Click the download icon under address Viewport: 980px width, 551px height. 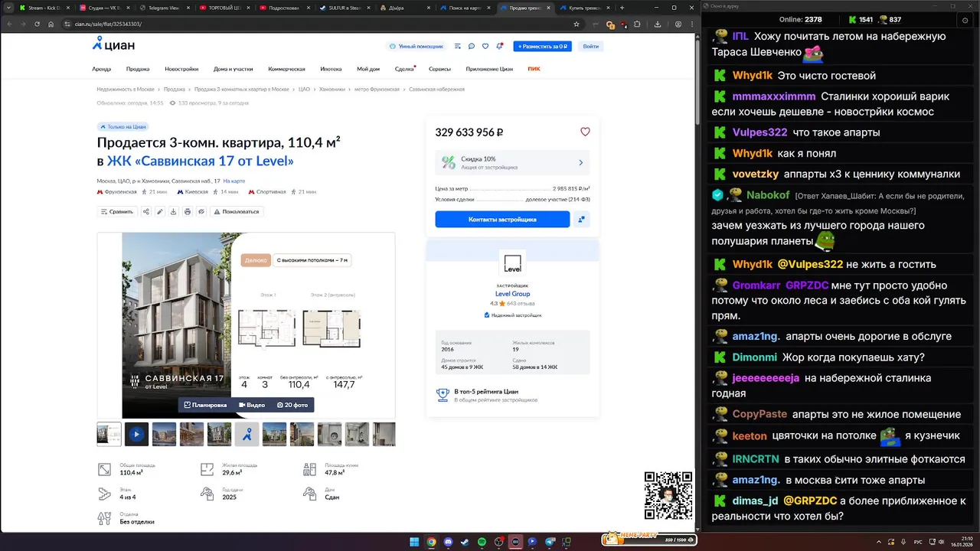coord(174,211)
